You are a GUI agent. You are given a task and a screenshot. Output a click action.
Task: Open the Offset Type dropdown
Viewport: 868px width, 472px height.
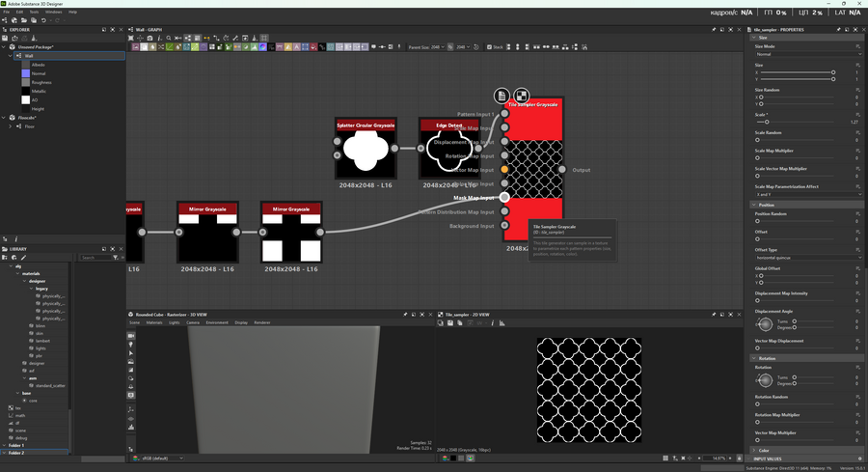pyautogui.click(x=808, y=257)
